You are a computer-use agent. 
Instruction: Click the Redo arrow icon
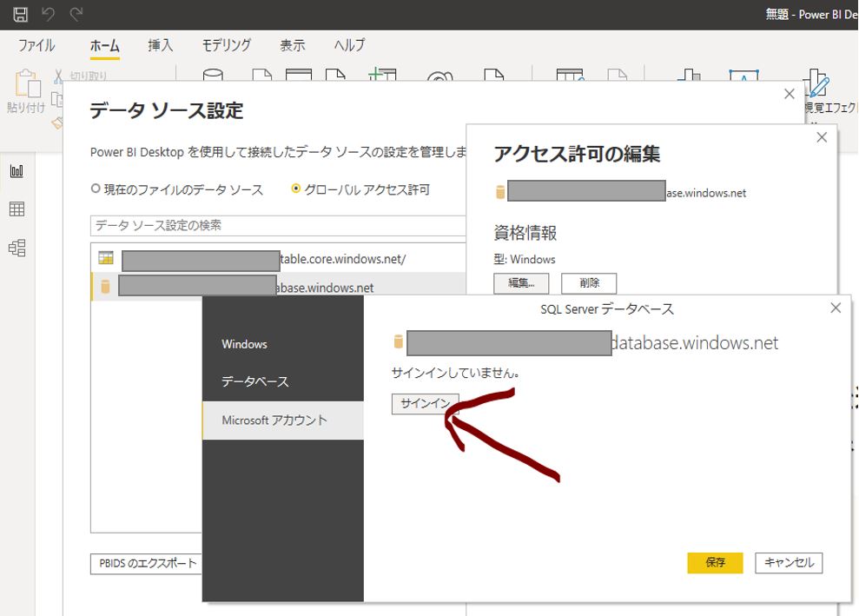pyautogui.click(x=76, y=14)
